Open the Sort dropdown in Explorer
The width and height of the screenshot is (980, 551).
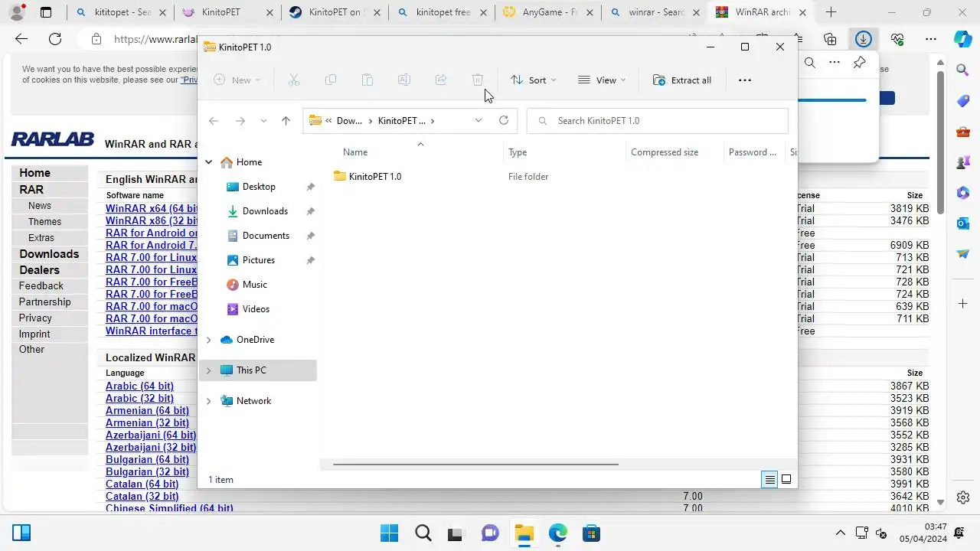[534, 80]
